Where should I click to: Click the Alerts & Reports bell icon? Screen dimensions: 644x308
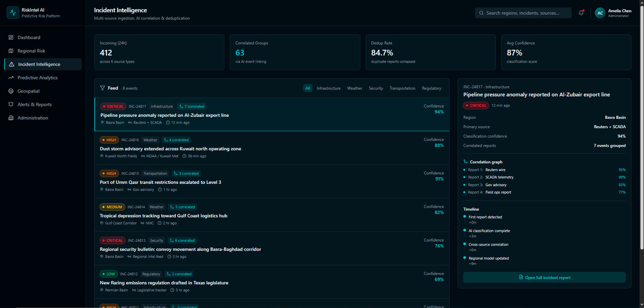[x=11, y=105]
